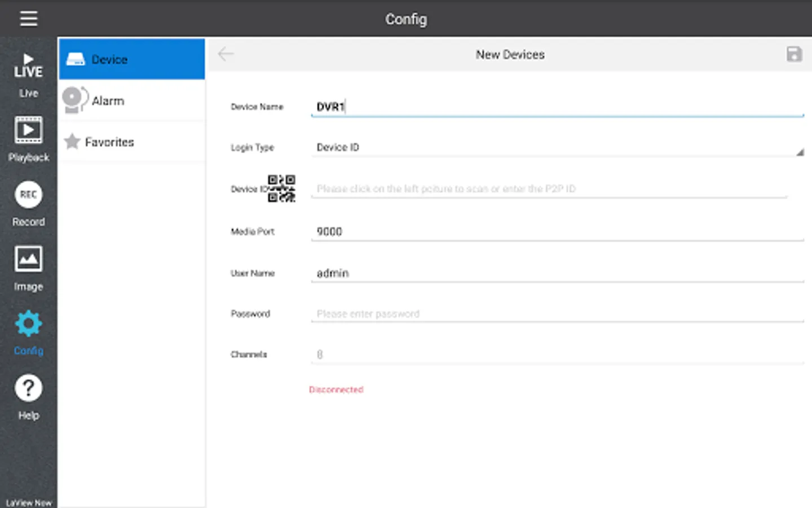The height and width of the screenshot is (508, 812).
Task: Open the Login Type dropdown
Action: coord(557,147)
